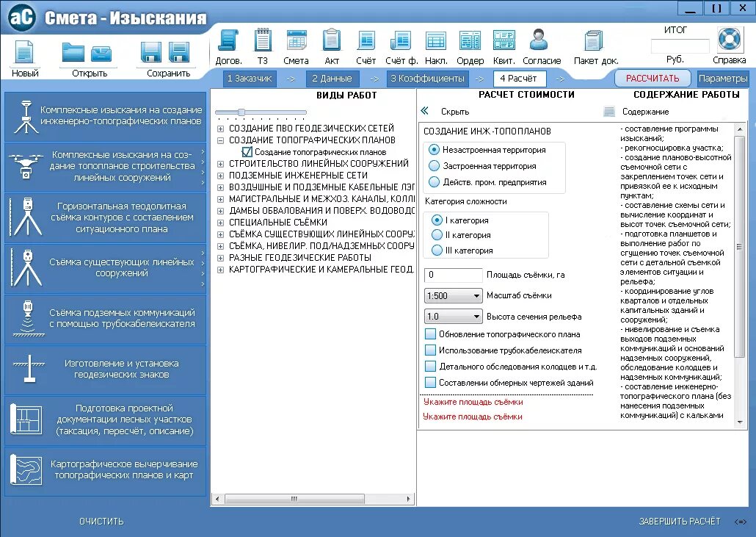Open Справка lifebuoy help icon
This screenshot has height=537, width=756.
click(729, 40)
